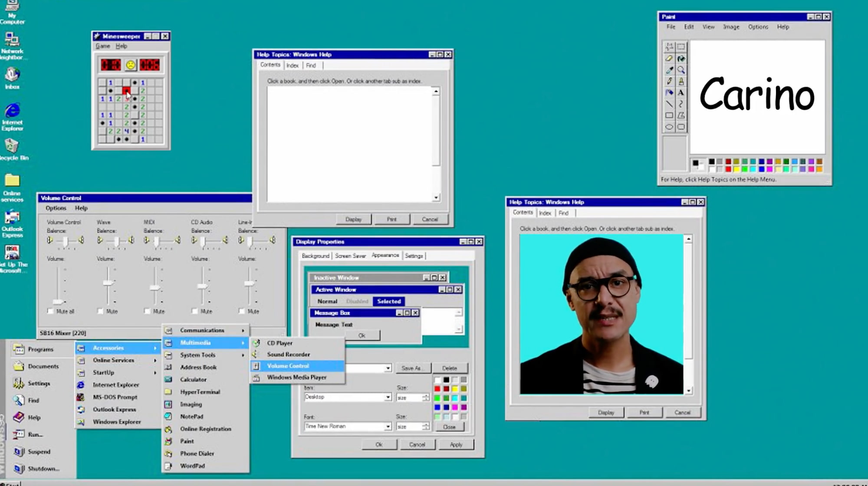Select the Pick Color eyedropper tool
The image size is (868, 486).
(669, 70)
